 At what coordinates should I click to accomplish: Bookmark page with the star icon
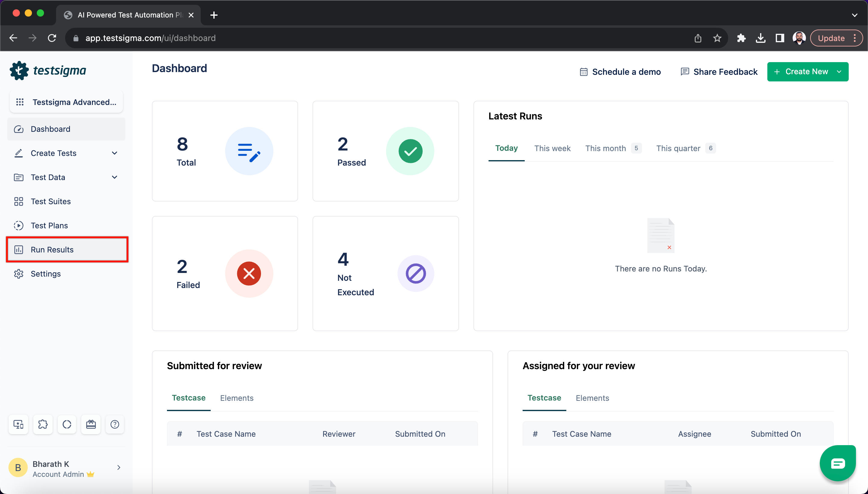tap(717, 38)
